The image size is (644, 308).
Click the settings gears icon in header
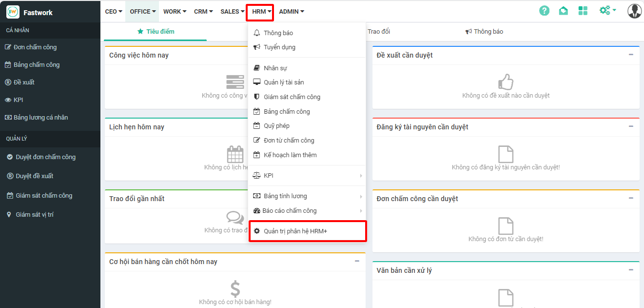[607, 10]
